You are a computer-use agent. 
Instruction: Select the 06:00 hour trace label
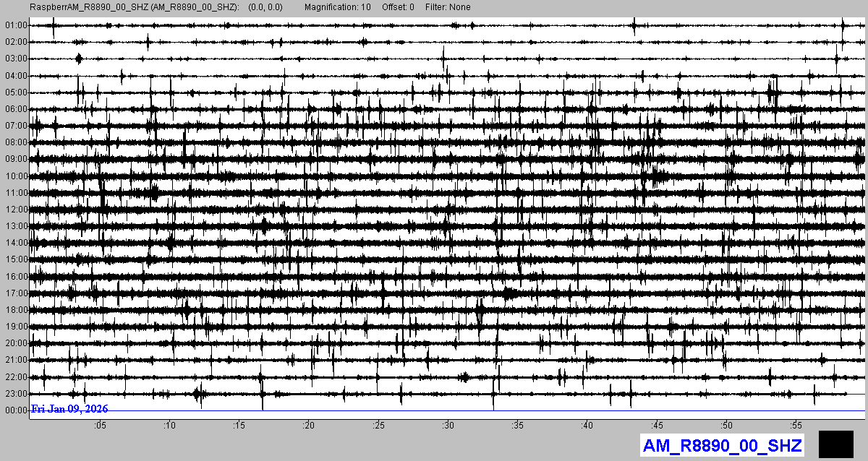(x=15, y=109)
